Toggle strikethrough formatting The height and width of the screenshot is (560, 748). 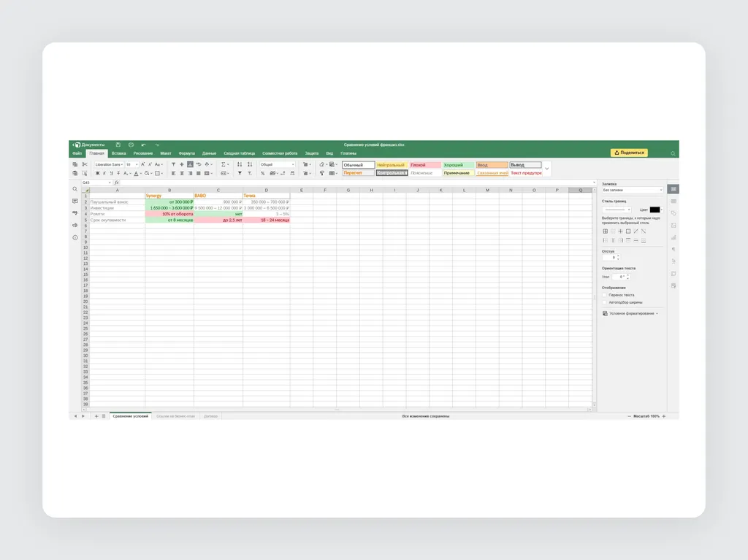118,173
